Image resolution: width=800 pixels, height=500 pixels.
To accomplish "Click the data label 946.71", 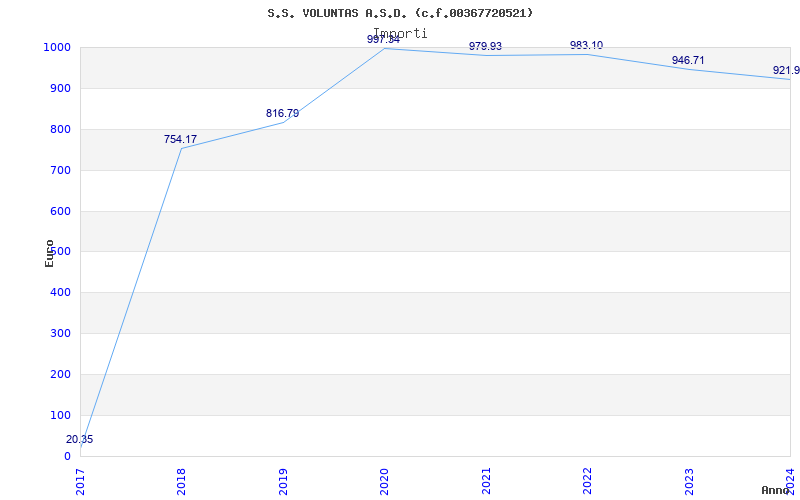I will point(688,60).
